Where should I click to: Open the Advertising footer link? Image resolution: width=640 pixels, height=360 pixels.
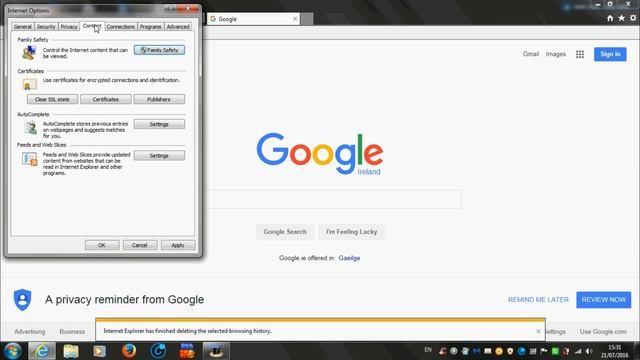[29, 331]
